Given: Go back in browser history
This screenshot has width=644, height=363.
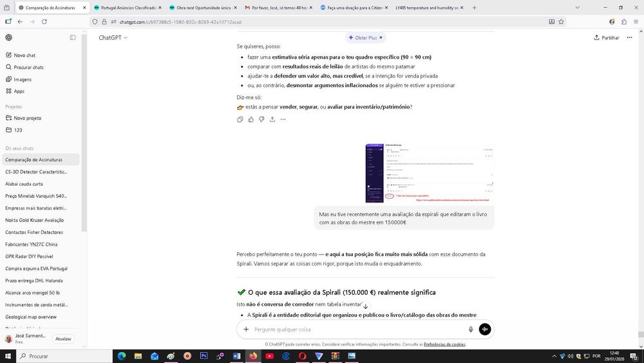Looking at the screenshot, I should [20, 22].
